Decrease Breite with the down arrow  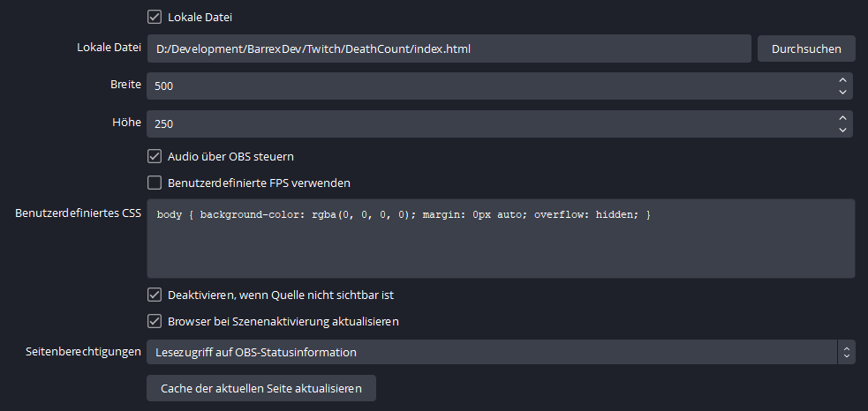pyautogui.click(x=842, y=93)
